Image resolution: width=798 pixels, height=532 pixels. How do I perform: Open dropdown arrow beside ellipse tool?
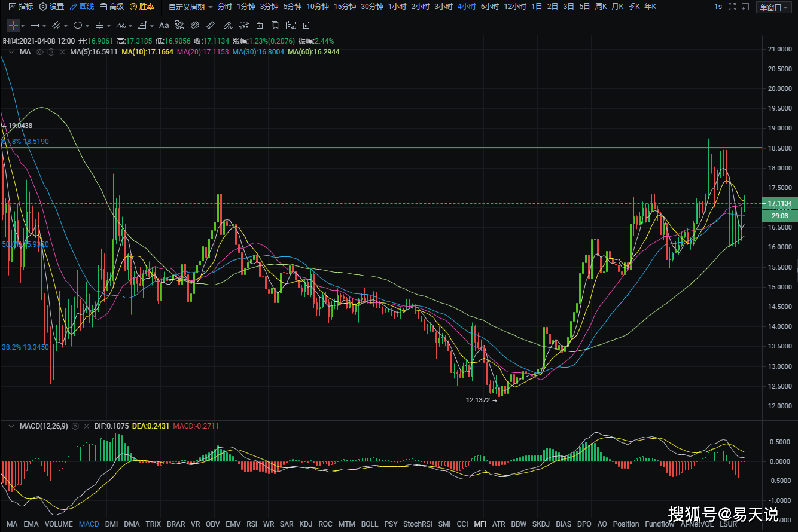click(87, 26)
